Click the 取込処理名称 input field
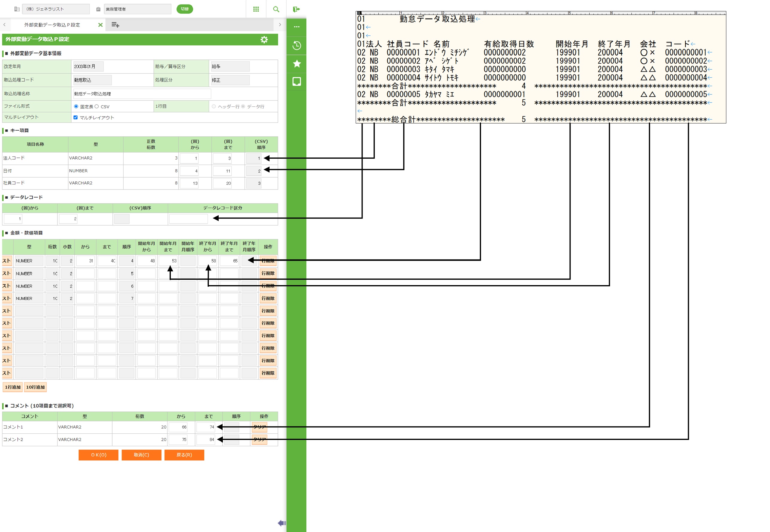 (142, 94)
